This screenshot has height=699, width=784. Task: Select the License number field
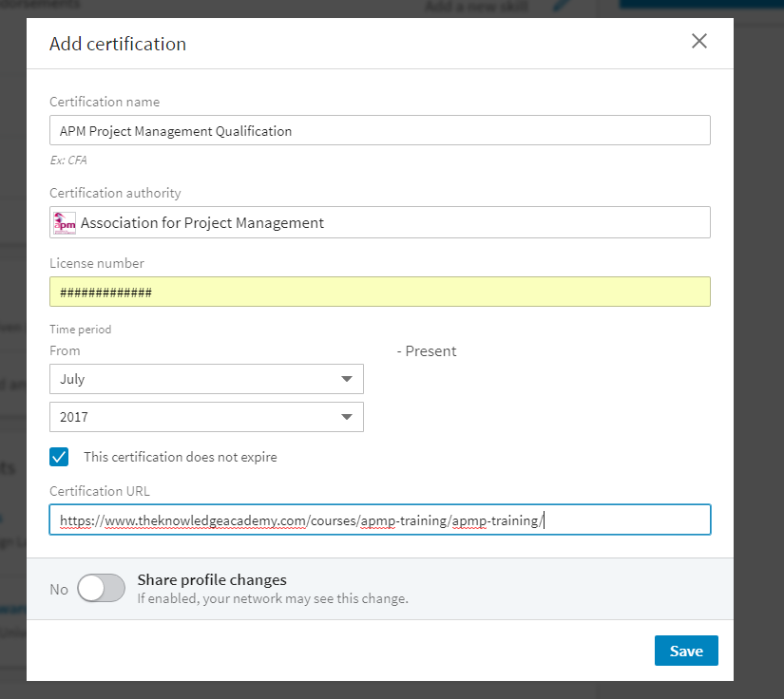click(x=380, y=292)
